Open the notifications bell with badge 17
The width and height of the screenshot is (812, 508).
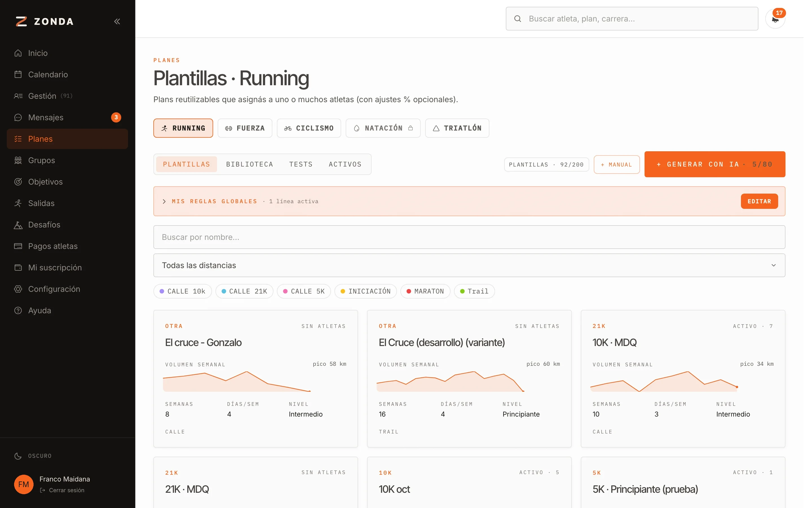pos(775,19)
